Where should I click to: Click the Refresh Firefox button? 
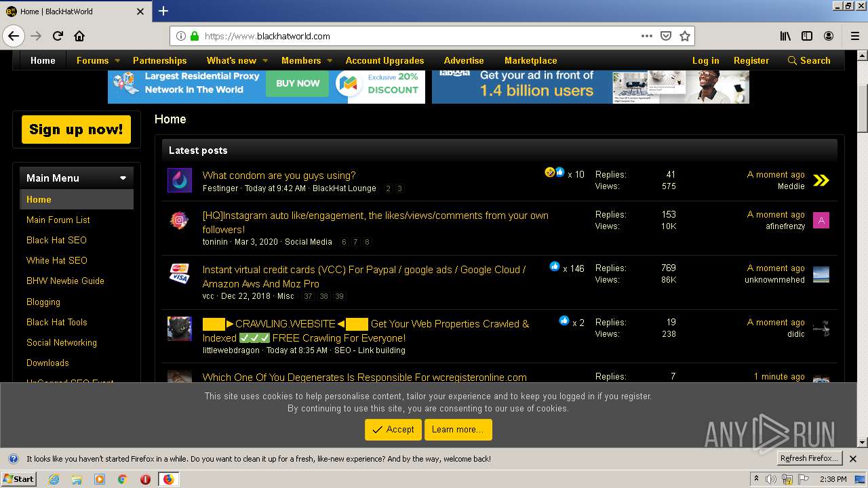pyautogui.click(x=810, y=459)
